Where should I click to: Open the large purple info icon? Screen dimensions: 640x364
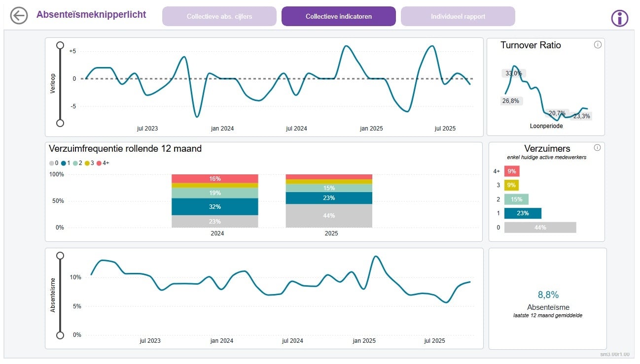point(620,18)
